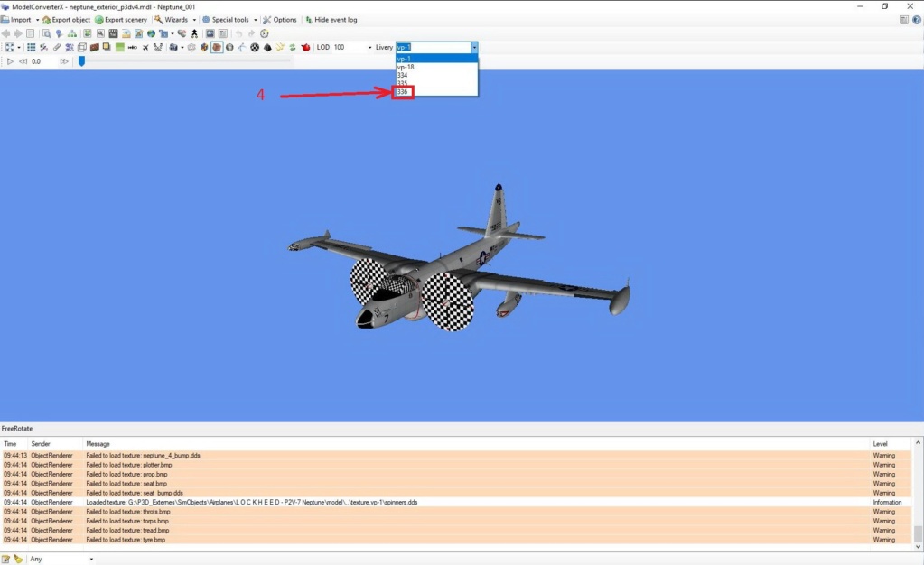Select vp-18 livery option

click(436, 67)
